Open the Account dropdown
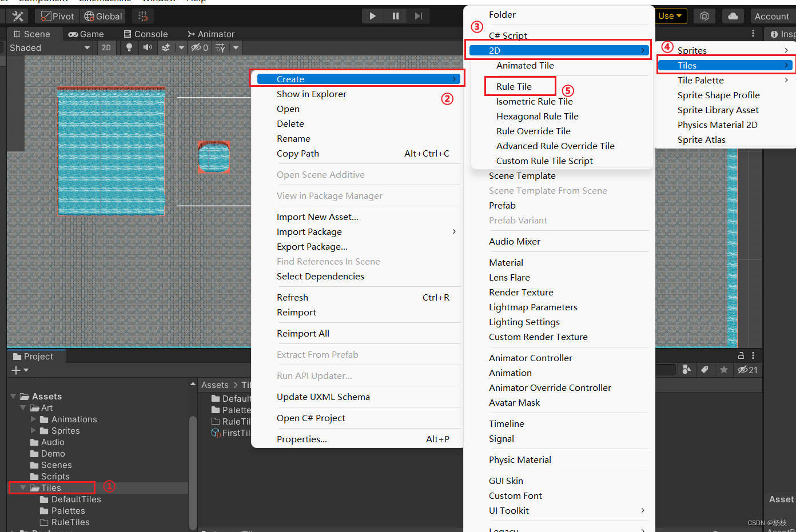Image resolution: width=796 pixels, height=532 pixels. 771,16
